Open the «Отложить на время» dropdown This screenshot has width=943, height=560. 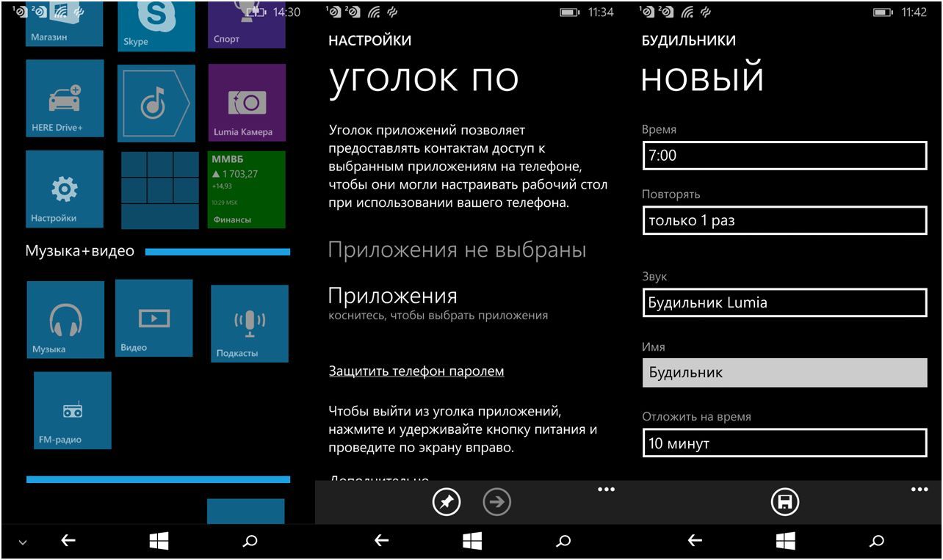pyautogui.click(x=784, y=443)
